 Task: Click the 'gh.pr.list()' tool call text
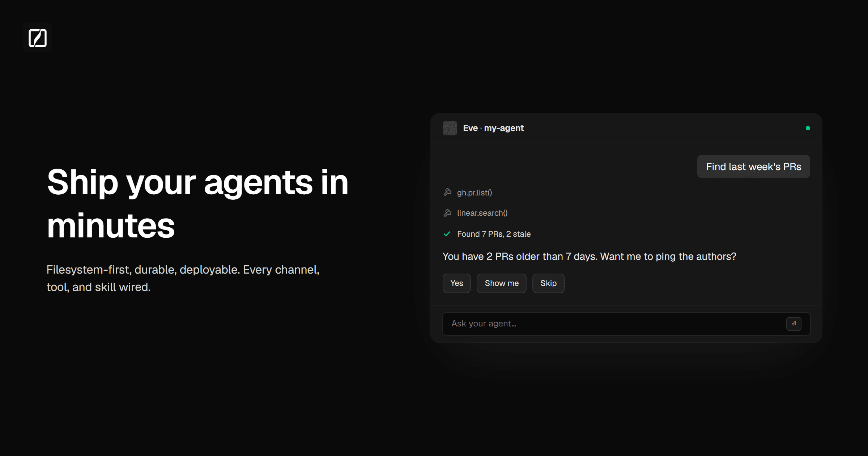pyautogui.click(x=475, y=193)
